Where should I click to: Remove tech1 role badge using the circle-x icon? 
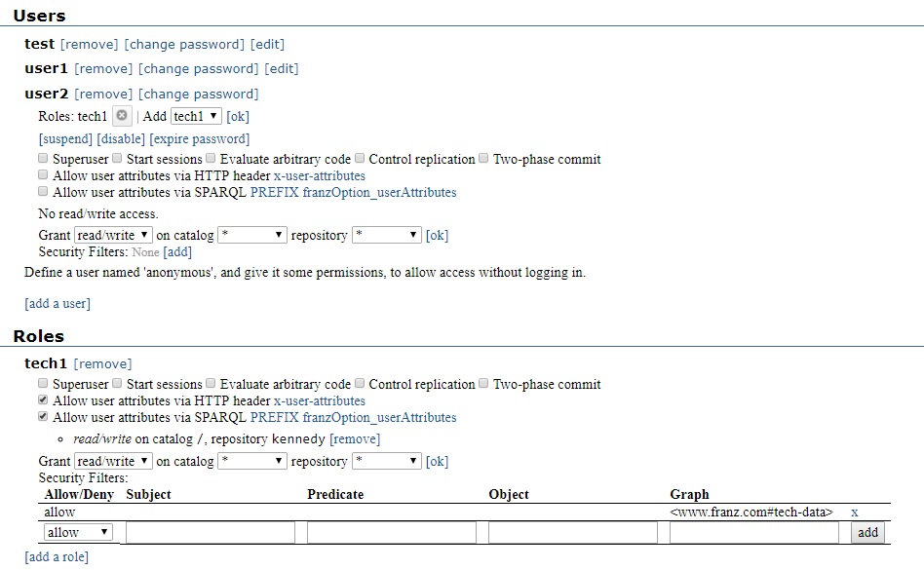(122, 115)
